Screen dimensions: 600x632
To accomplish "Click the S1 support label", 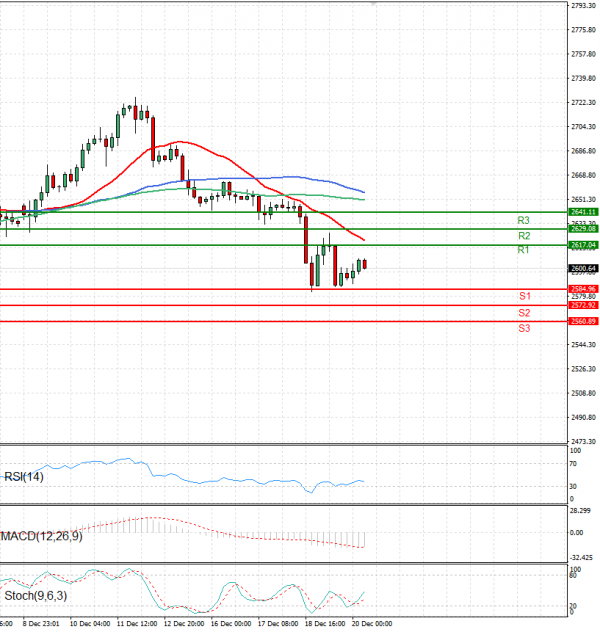I will pos(525,296).
